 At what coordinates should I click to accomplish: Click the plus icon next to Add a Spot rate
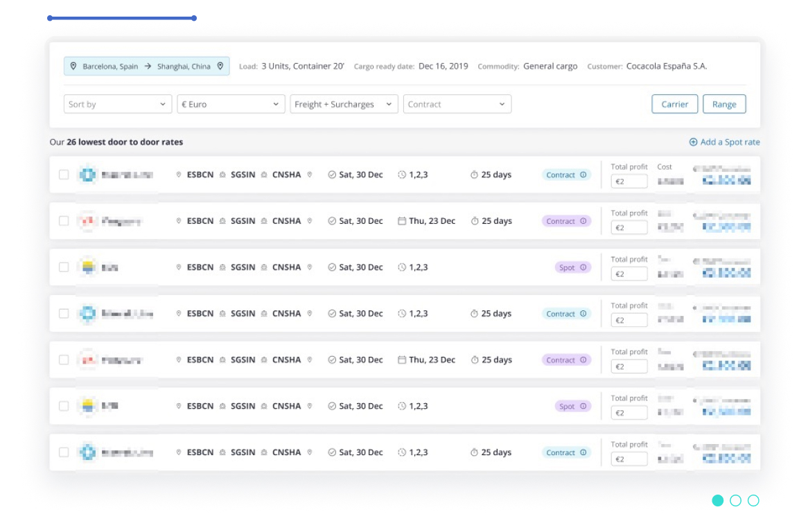692,142
